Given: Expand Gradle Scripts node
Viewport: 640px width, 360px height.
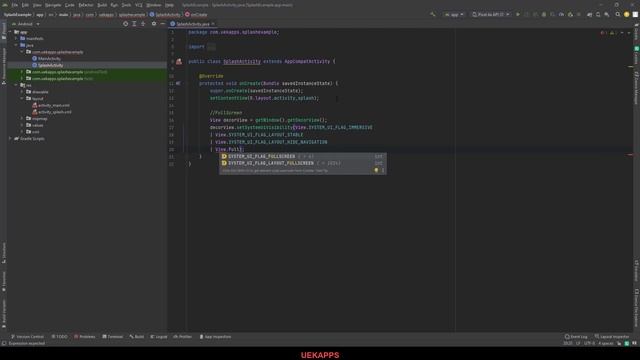Looking at the screenshot, I should pos(10,138).
